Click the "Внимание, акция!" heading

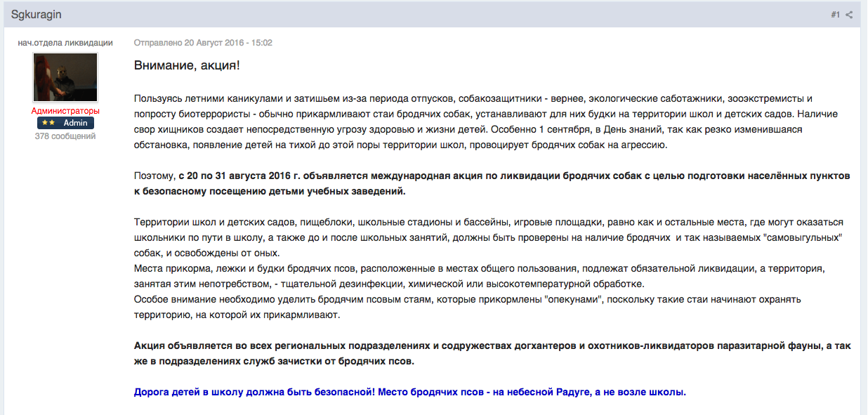coord(187,65)
